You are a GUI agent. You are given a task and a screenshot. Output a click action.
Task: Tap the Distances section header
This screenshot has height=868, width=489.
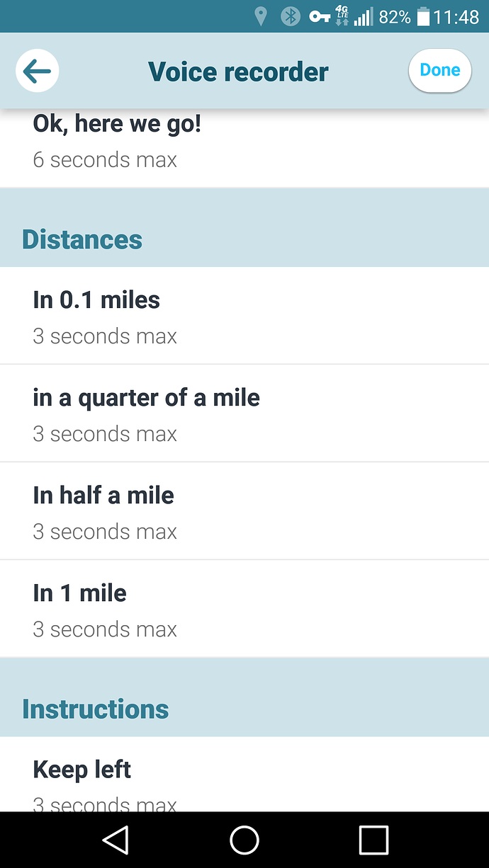pos(82,239)
